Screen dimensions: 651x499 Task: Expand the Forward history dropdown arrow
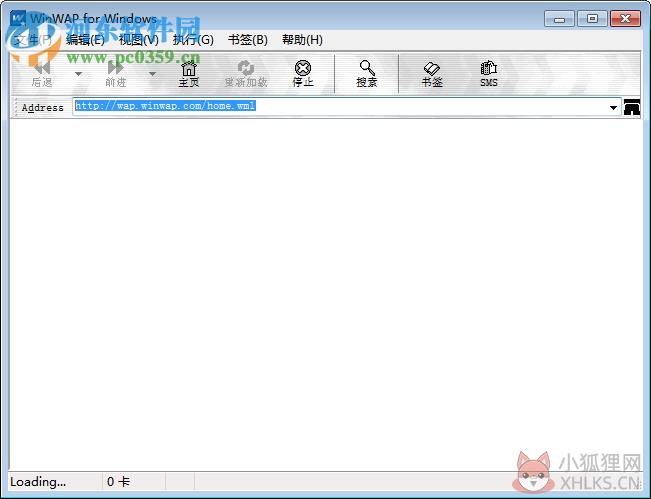[152, 74]
